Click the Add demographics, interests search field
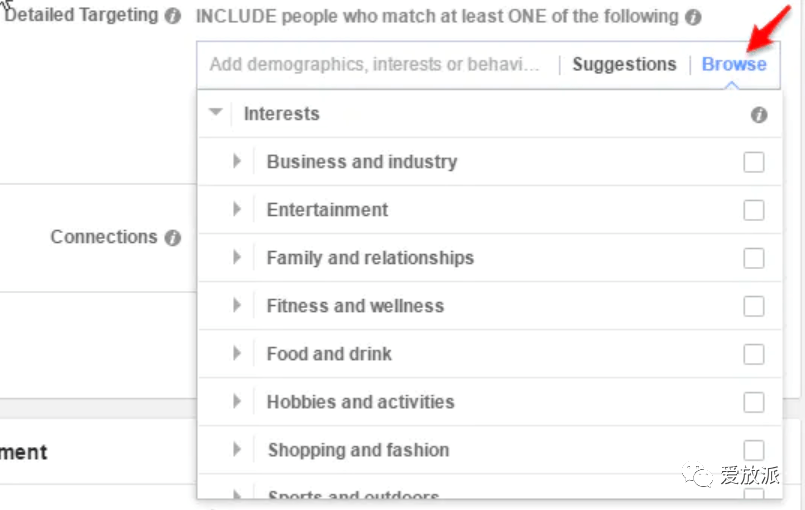The image size is (805, 510). [375, 64]
